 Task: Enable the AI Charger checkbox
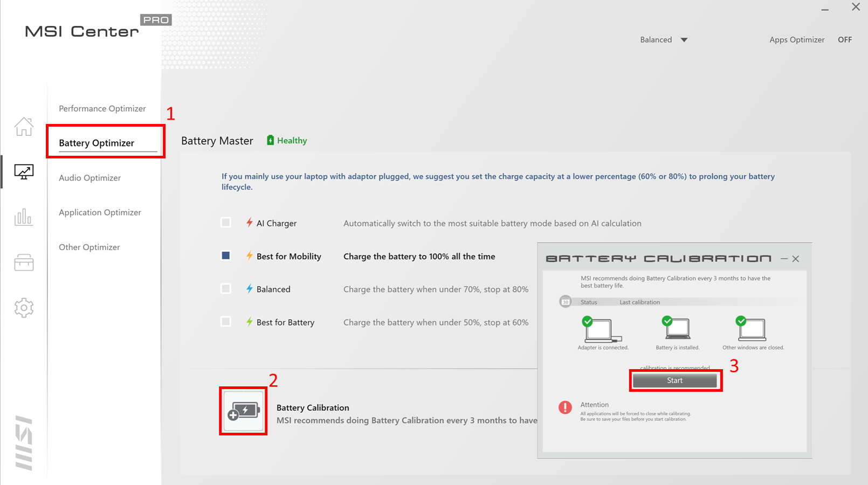[226, 223]
